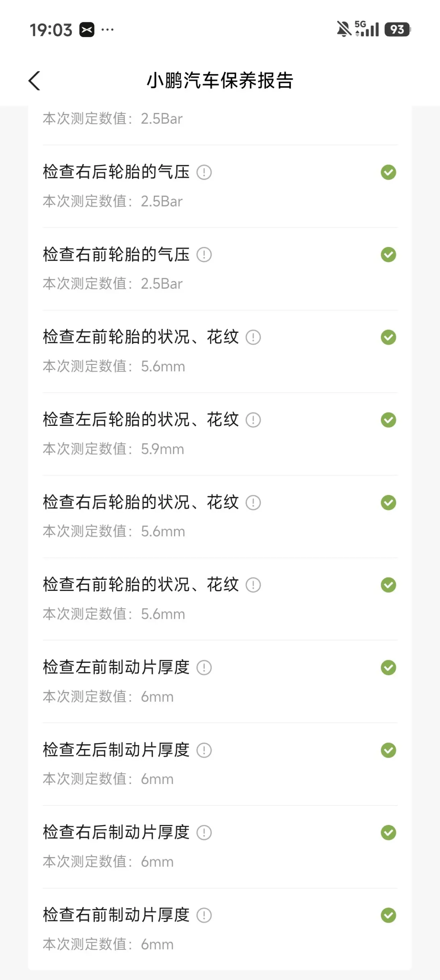
Task: Tap the 小鹏汽车保养报告 page title
Action: (220, 81)
